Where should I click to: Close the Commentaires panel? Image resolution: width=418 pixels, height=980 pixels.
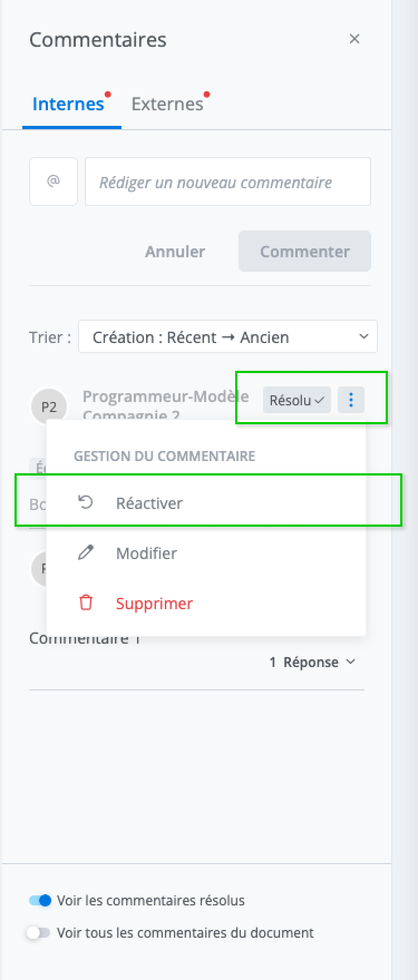(354, 39)
